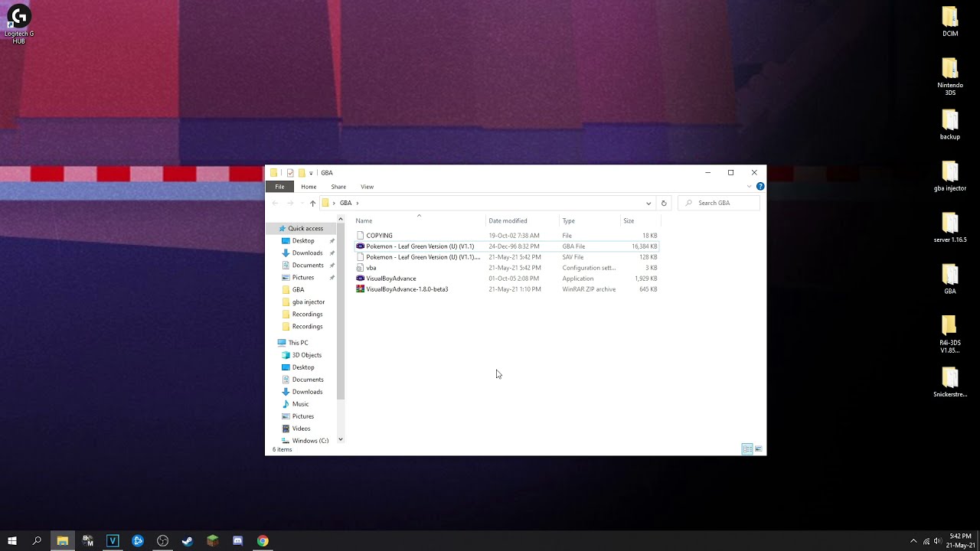Open the View ribbon tab
Screen dimensions: 980x551
[x=367, y=187]
